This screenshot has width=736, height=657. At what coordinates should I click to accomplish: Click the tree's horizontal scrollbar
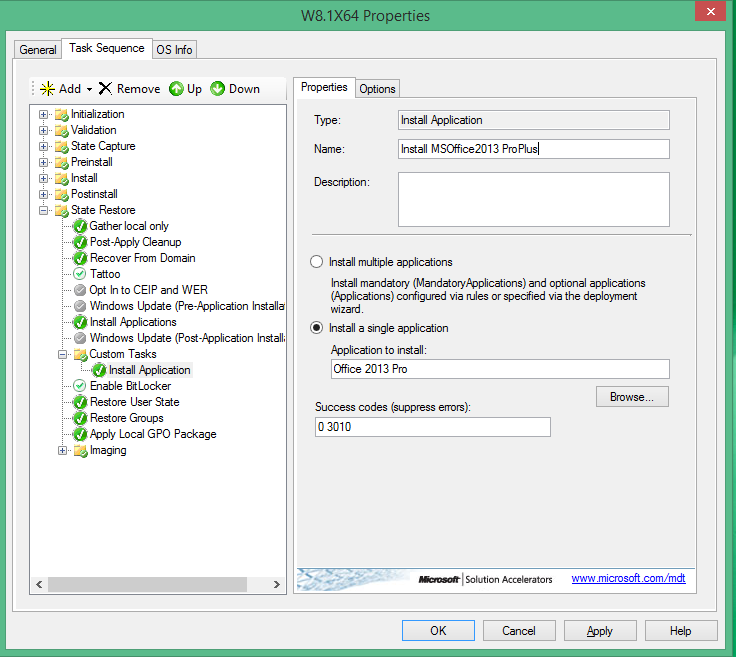pyautogui.click(x=160, y=584)
